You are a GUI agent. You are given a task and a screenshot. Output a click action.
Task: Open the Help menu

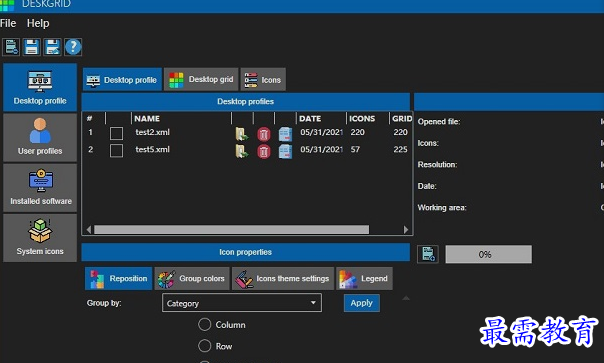(38, 23)
